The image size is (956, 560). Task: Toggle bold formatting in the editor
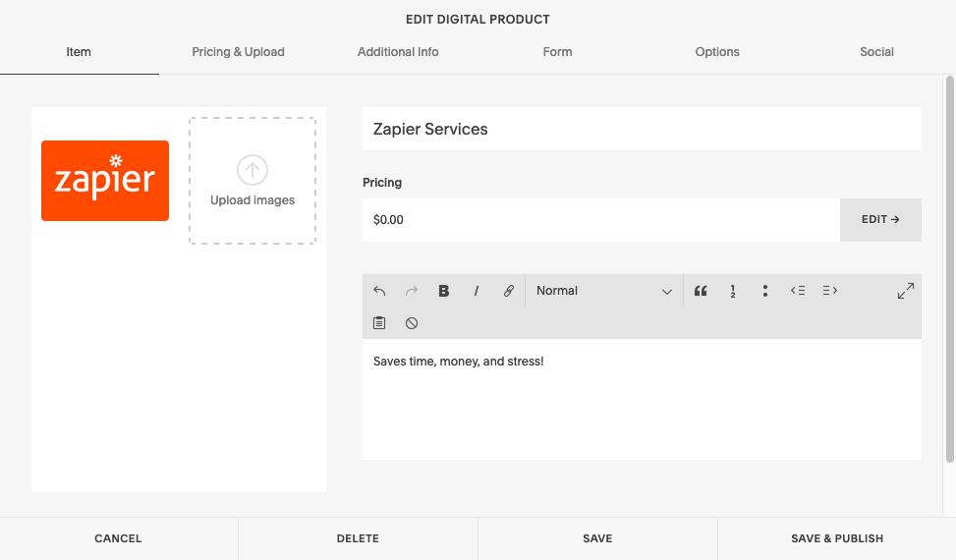(444, 291)
